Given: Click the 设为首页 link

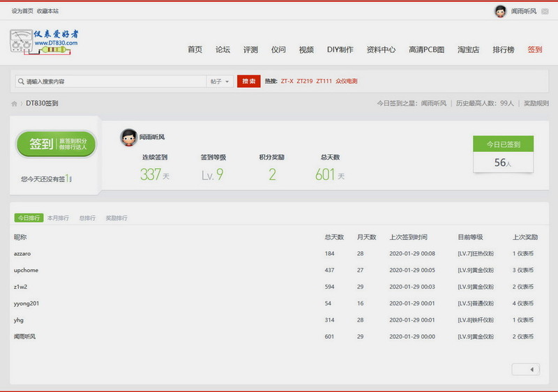Looking at the screenshot, I should (22, 11).
